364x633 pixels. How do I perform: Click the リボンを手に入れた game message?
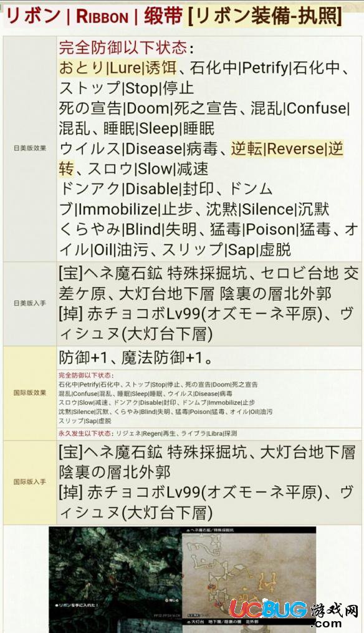(x=76, y=605)
